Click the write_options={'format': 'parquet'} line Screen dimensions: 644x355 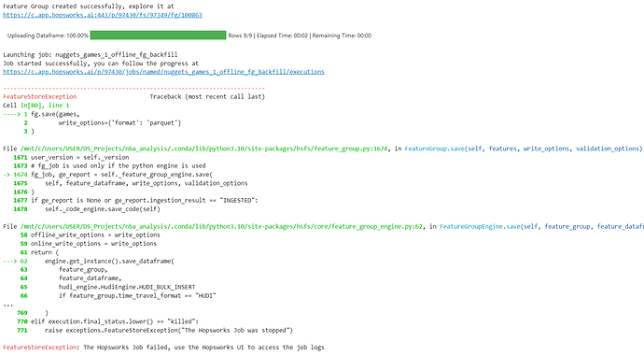pyautogui.click(x=119, y=123)
